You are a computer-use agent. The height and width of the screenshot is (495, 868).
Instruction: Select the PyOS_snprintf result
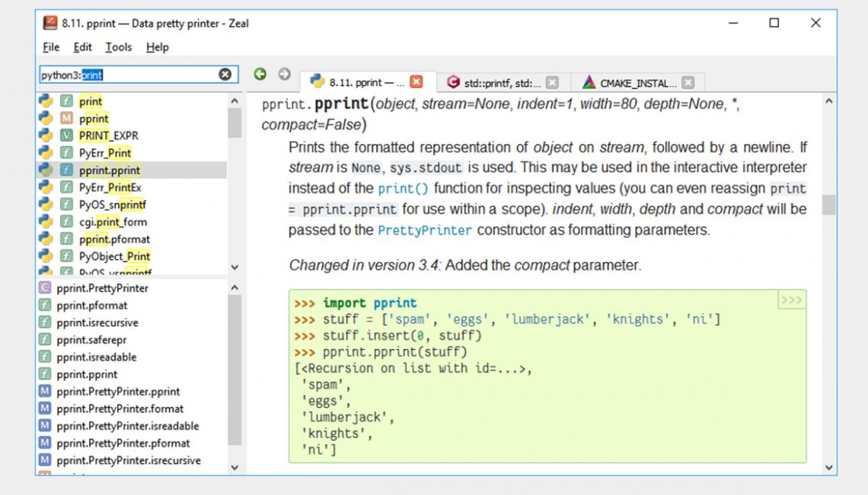[132, 204]
